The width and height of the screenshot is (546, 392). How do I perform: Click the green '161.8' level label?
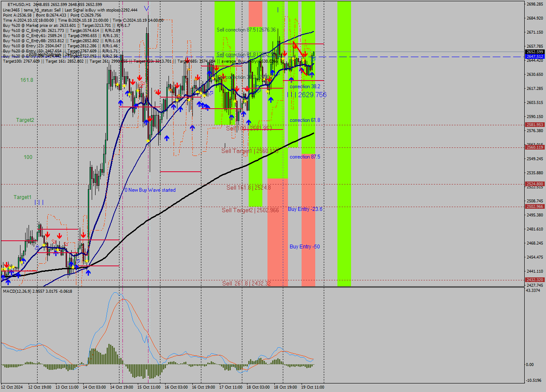(x=26, y=80)
